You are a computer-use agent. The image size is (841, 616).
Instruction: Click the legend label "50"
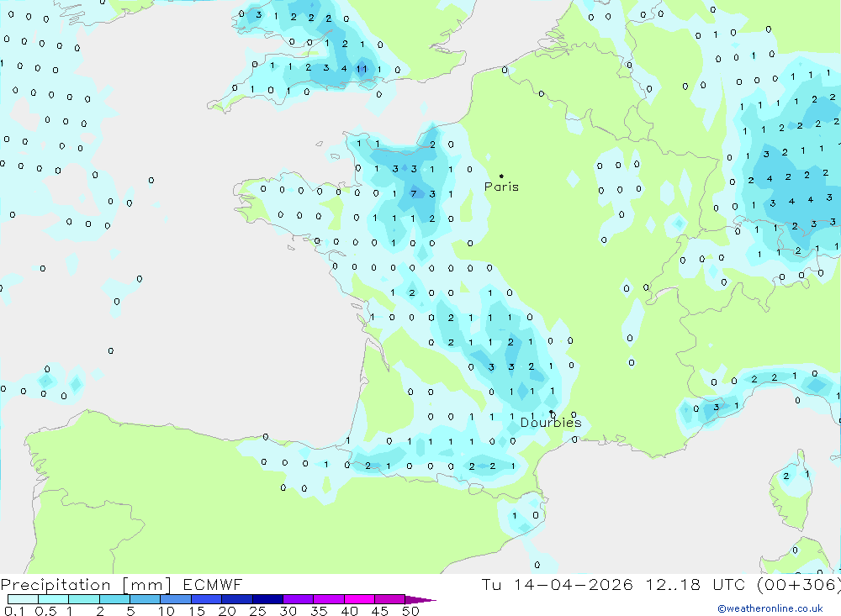pos(410,611)
